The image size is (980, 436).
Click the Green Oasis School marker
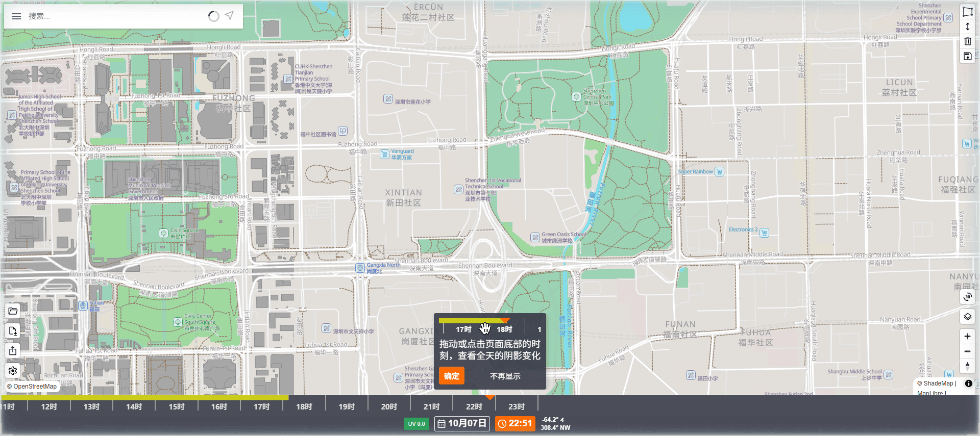[x=535, y=238]
